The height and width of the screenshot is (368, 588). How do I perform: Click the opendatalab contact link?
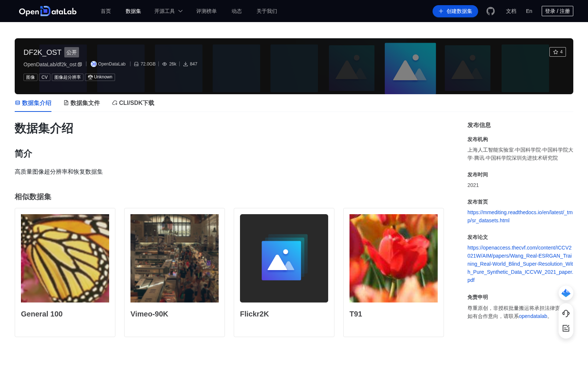pos(533,316)
